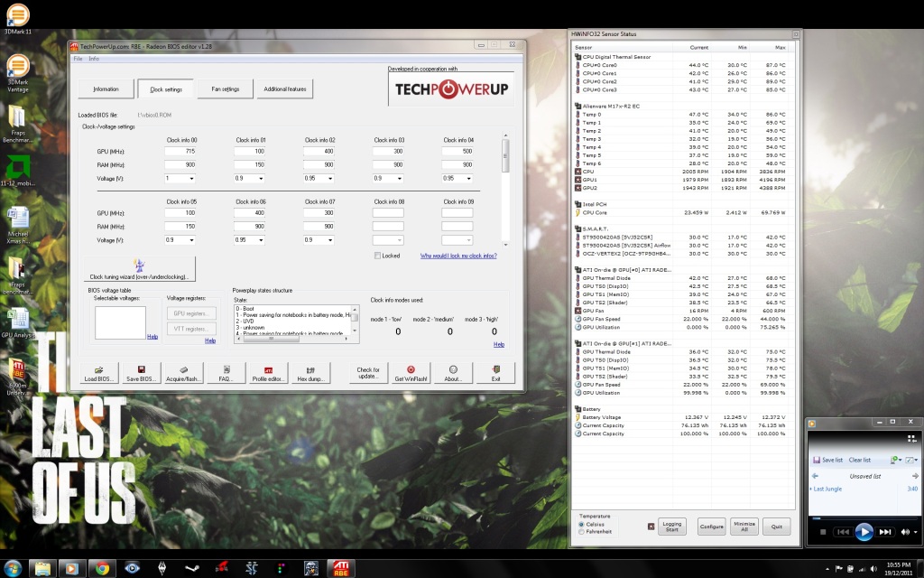Image resolution: width=924 pixels, height=578 pixels.
Task: Open Windows Explorer from the taskbar
Action: (42, 568)
